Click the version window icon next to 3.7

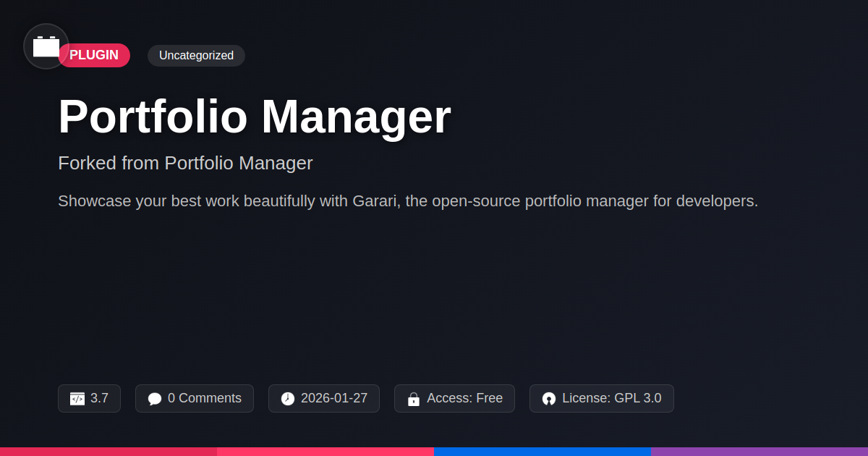77,399
